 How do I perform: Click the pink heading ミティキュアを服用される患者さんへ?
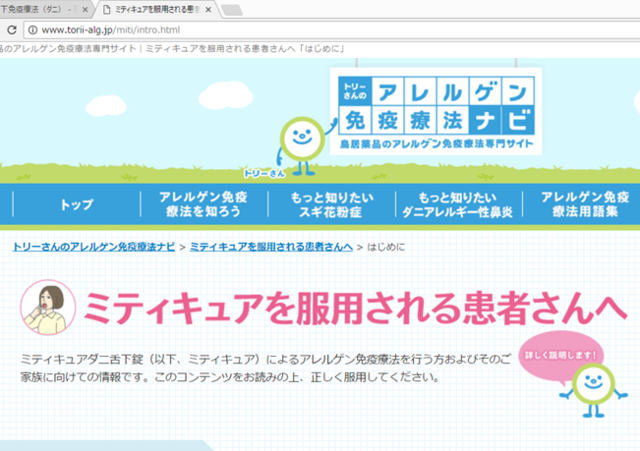[x=355, y=308]
